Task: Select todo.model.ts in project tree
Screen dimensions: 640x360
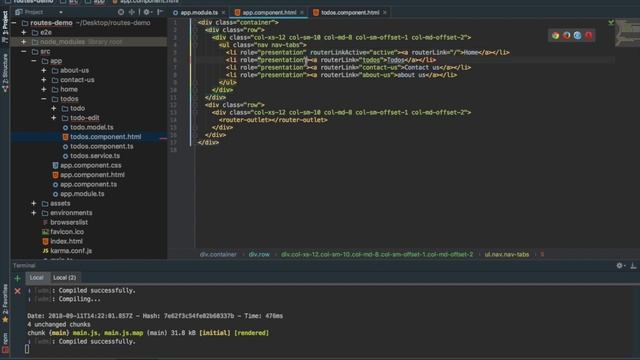Action: tap(91, 127)
